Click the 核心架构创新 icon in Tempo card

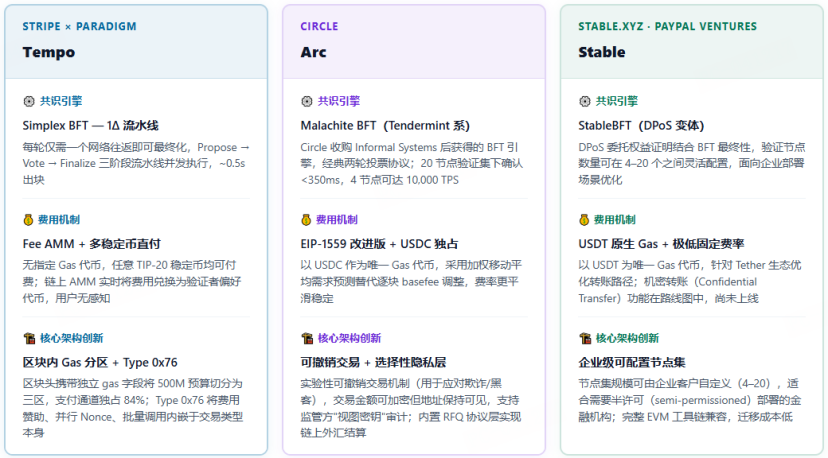[29, 338]
